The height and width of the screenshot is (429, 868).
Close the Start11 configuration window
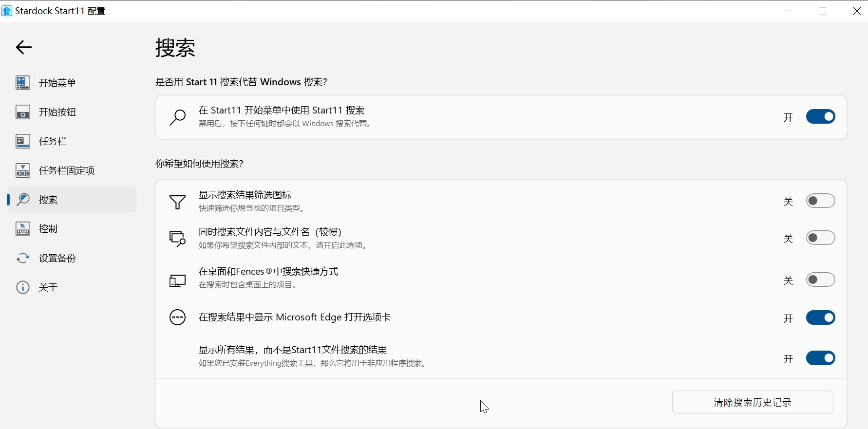[857, 11]
